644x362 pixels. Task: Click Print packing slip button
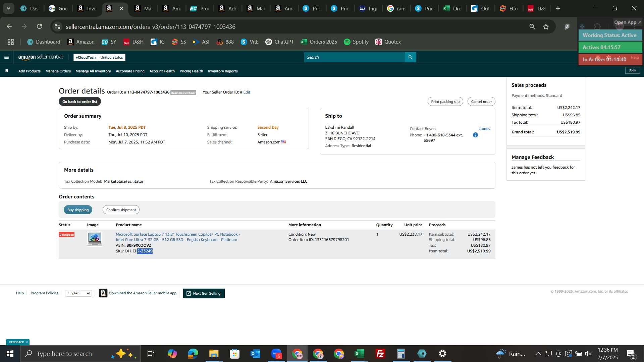pyautogui.click(x=445, y=102)
